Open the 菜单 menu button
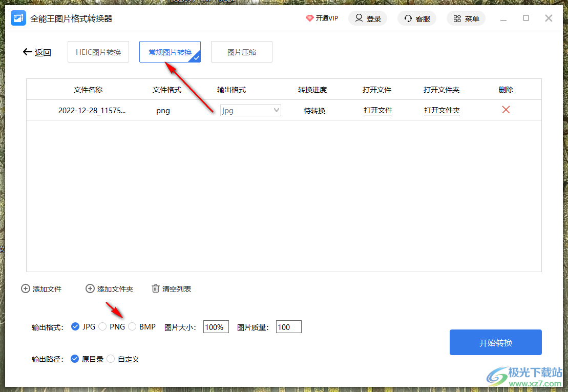This screenshot has width=568, height=392. (466, 18)
